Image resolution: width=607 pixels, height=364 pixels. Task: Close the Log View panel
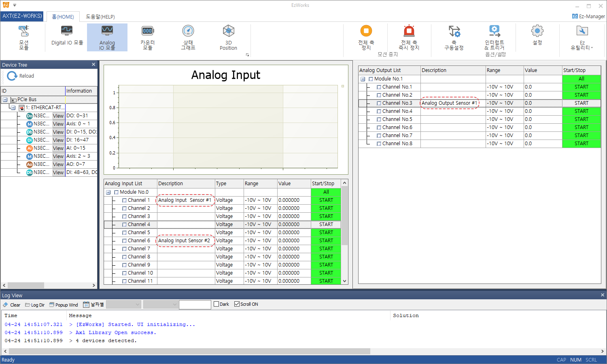pyautogui.click(x=603, y=295)
